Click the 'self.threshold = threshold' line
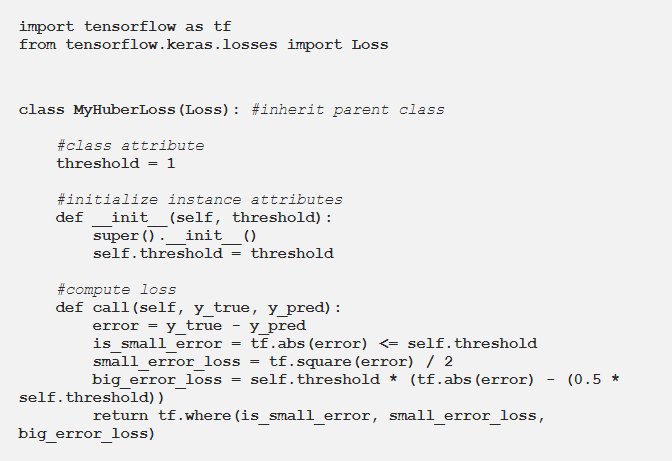Viewport: 672px width, 461px height. tap(213, 253)
